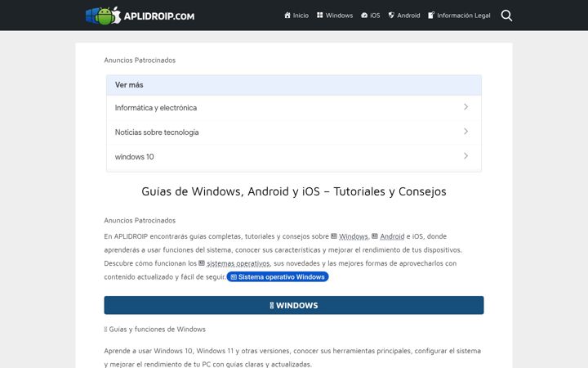Expand the windows 10 row chevron
Image resolution: width=588 pixels, height=368 pixels.
465,156
